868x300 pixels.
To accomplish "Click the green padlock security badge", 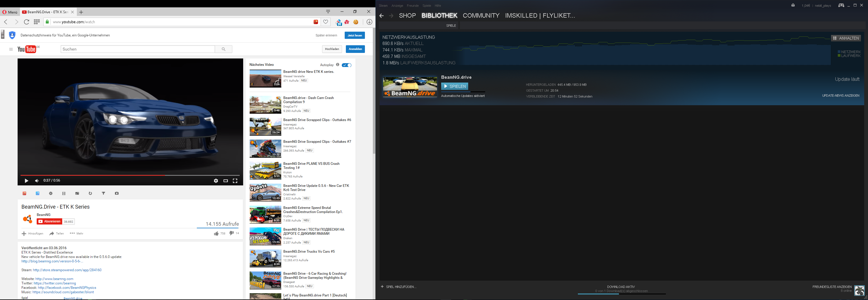I will click(47, 22).
